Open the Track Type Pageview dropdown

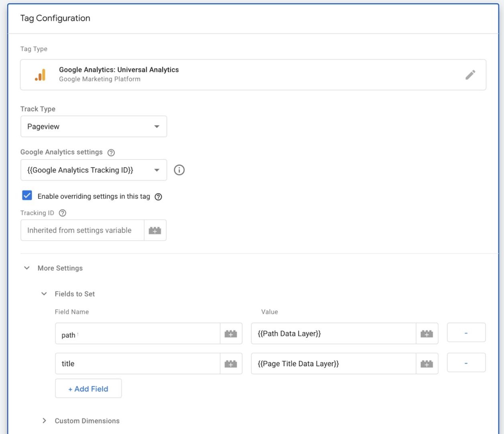click(x=93, y=127)
